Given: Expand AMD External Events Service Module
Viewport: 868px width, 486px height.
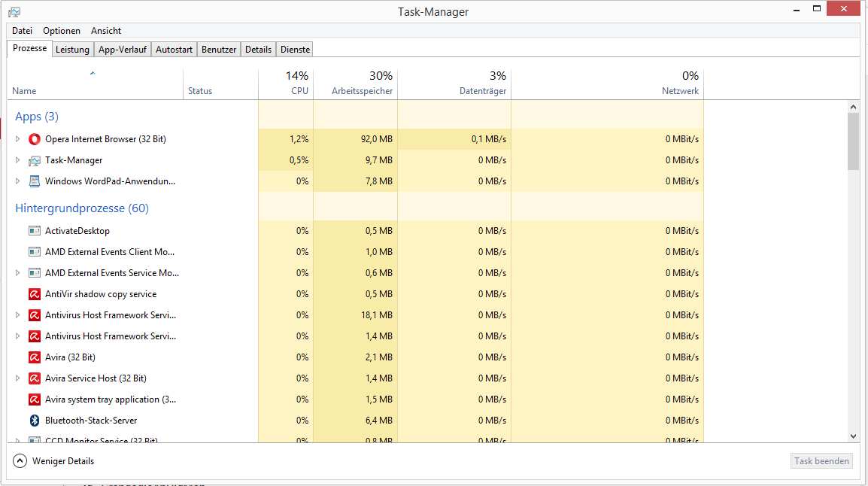Looking at the screenshot, I should click(x=17, y=273).
